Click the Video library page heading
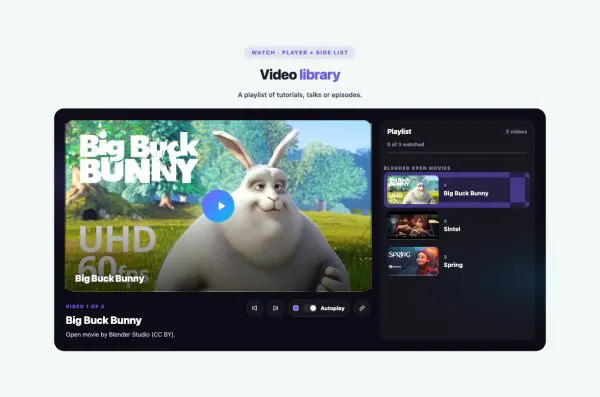Image resolution: width=600 pixels, height=397 pixels. tap(300, 75)
